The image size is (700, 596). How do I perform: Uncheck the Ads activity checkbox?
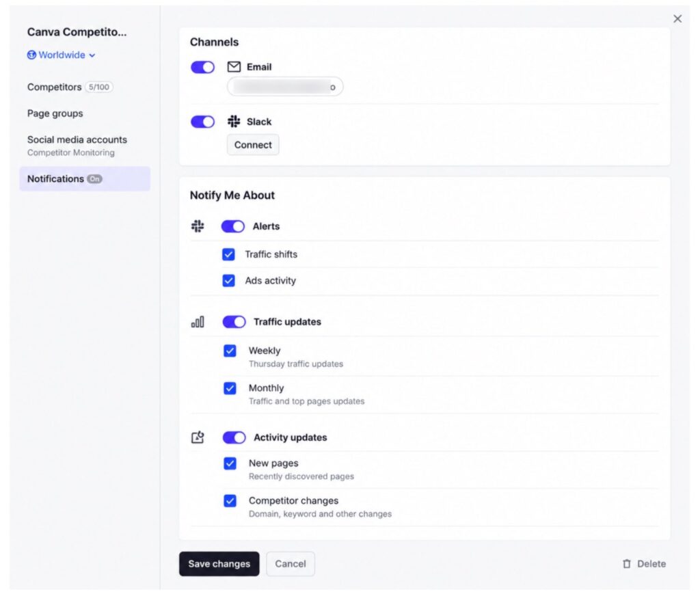[x=228, y=281]
